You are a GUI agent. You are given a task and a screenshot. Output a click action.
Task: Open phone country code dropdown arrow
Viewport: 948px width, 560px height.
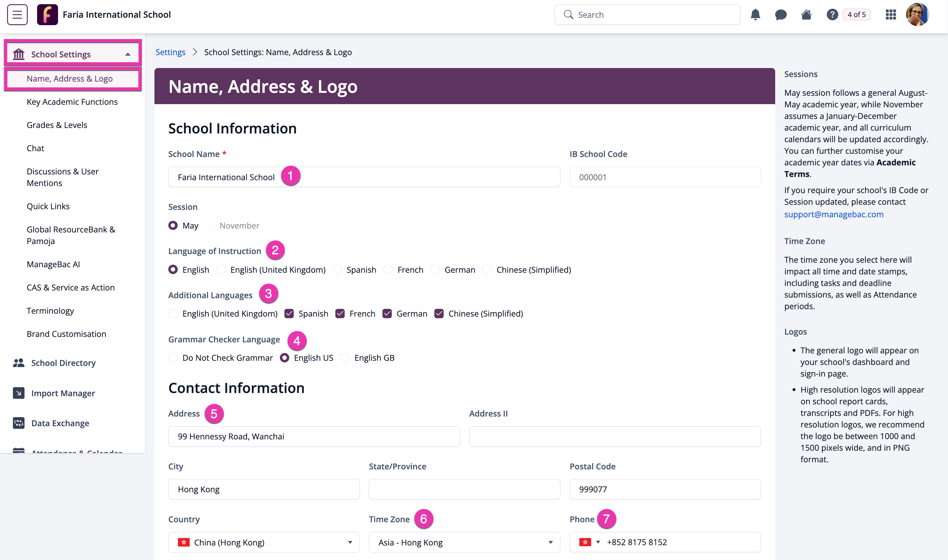coord(598,542)
